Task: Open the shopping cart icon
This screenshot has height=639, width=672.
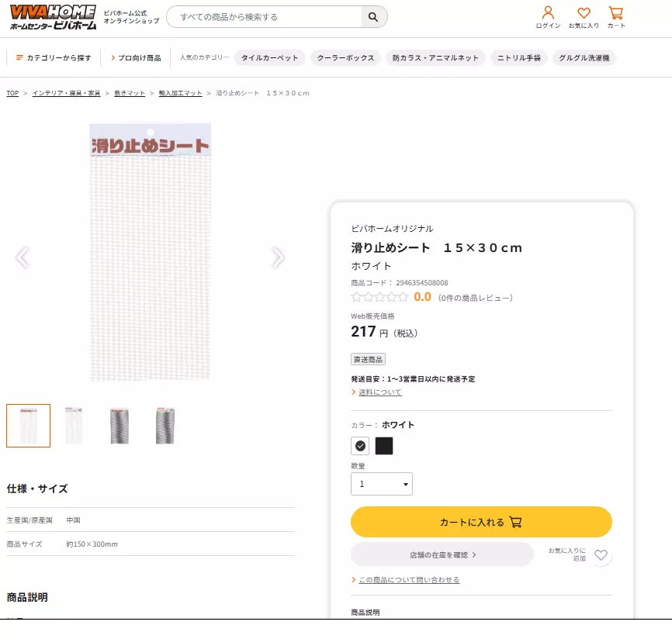Action: coord(616,12)
